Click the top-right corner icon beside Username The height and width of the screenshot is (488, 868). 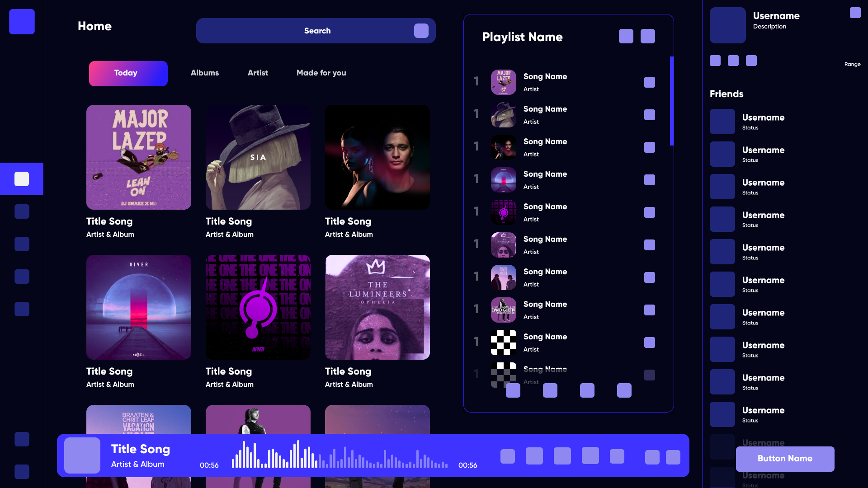(x=855, y=13)
